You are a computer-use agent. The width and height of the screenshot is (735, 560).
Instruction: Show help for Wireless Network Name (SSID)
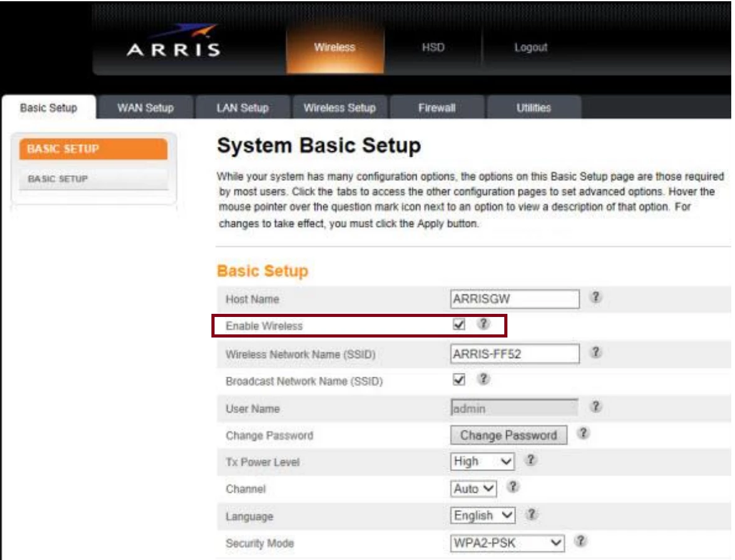tap(596, 352)
